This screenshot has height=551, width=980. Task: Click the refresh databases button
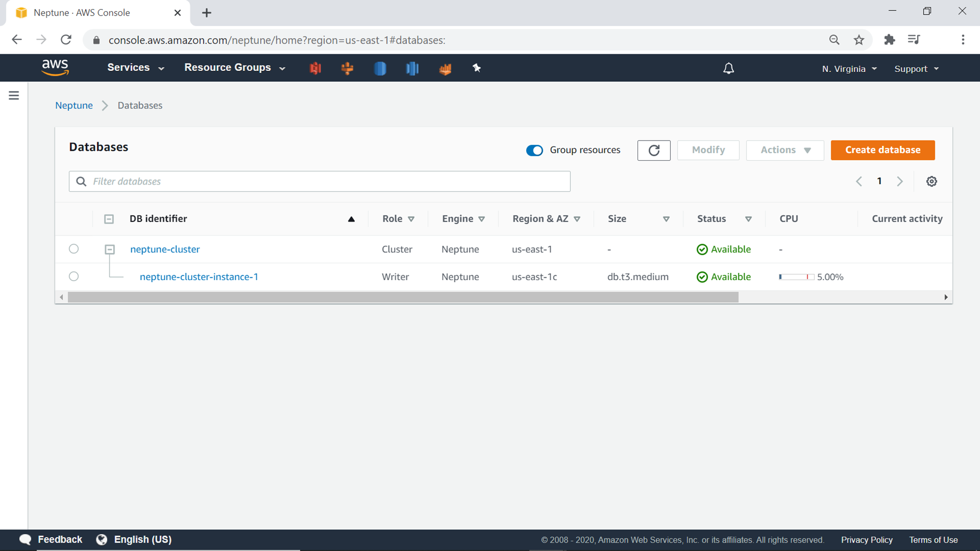(654, 150)
